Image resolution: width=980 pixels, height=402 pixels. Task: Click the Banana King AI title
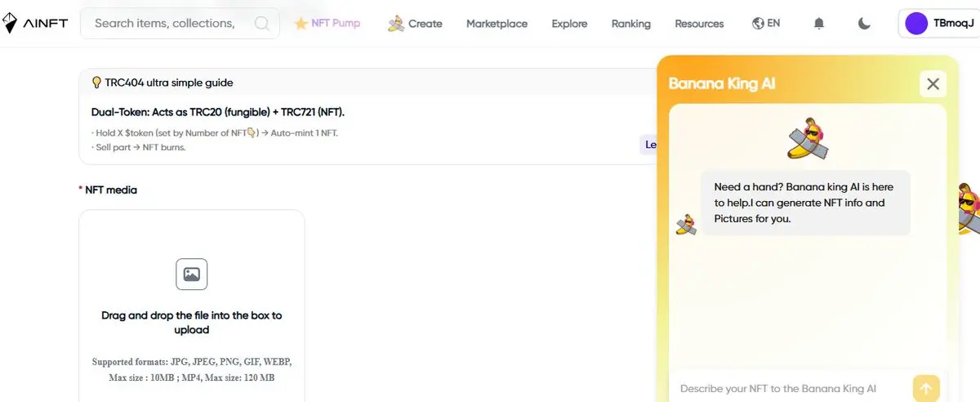(721, 83)
